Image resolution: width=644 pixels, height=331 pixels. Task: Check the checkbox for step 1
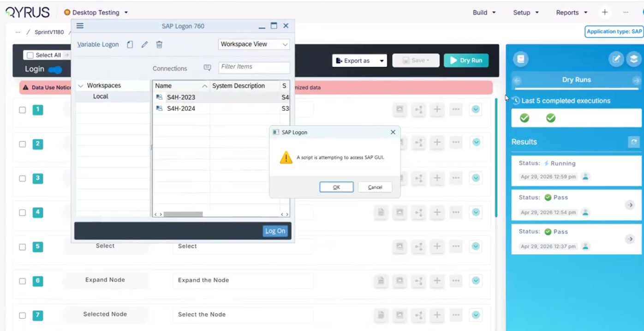(22, 110)
